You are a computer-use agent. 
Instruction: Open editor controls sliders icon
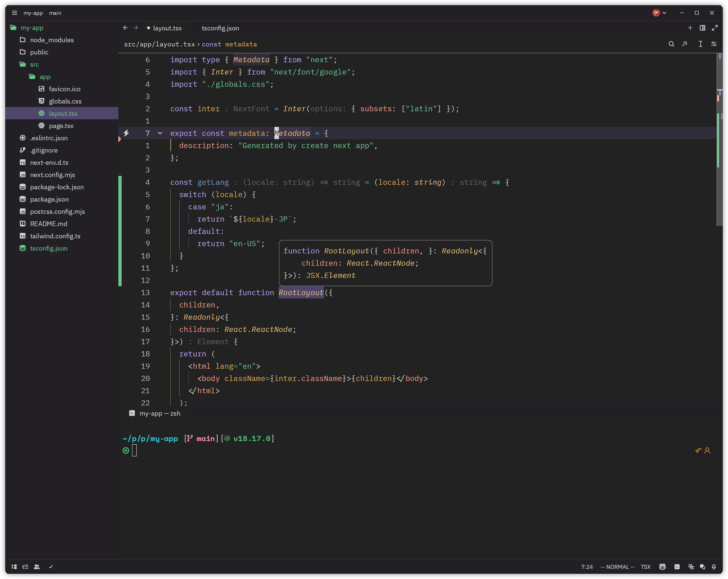coord(714,44)
